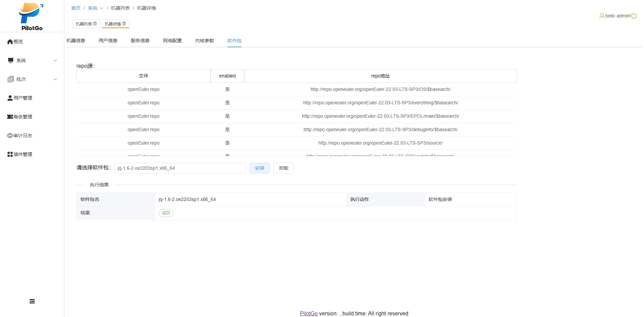Open 审计日志 audit log in sidebar
The height and width of the screenshot is (317, 644).
pyautogui.click(x=23, y=136)
